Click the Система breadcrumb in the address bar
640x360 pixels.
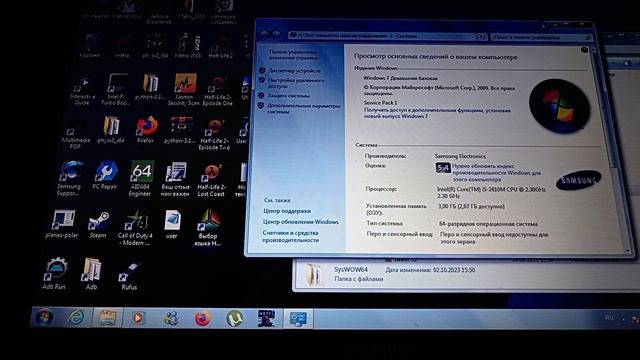point(406,36)
